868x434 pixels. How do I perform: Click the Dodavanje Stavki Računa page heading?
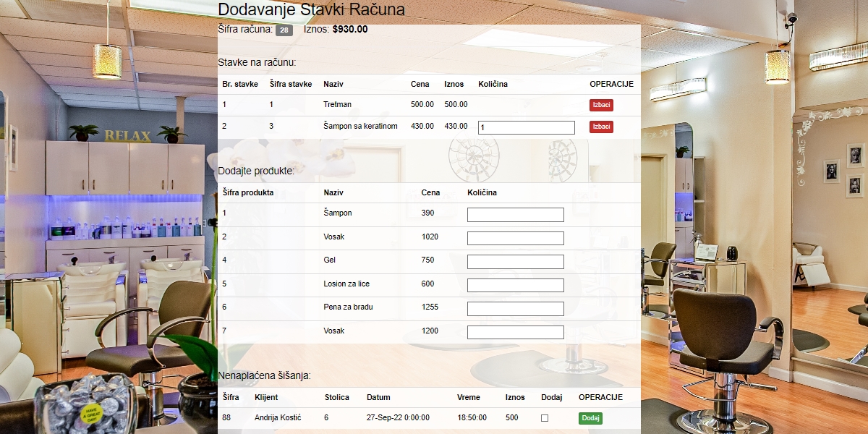pyautogui.click(x=311, y=10)
